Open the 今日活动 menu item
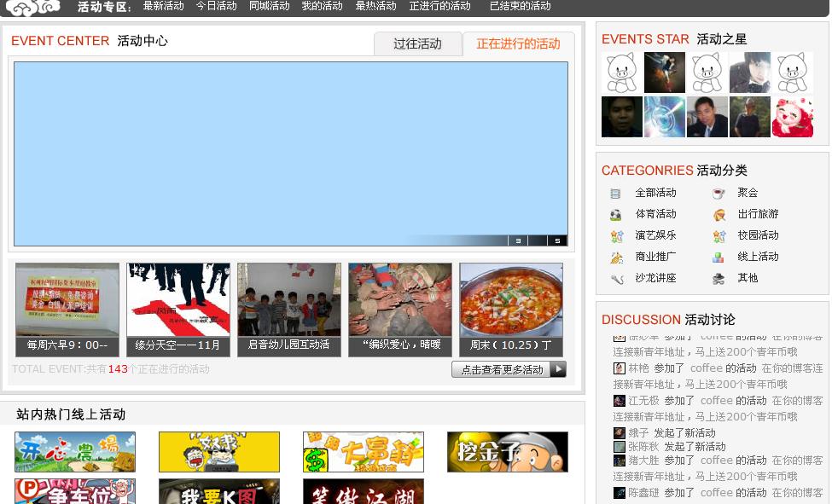Screen dimensions: 832x504 (x=217, y=6)
